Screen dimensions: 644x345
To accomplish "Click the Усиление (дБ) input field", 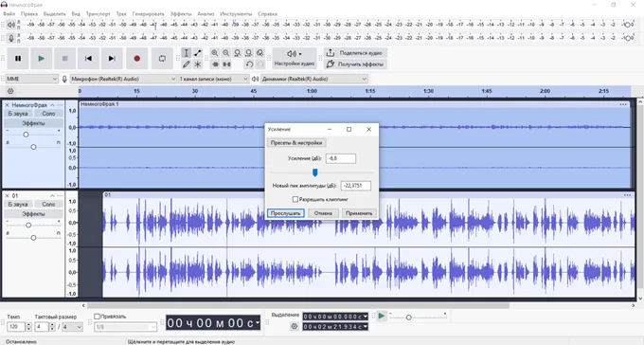I will pyautogui.click(x=341, y=158).
